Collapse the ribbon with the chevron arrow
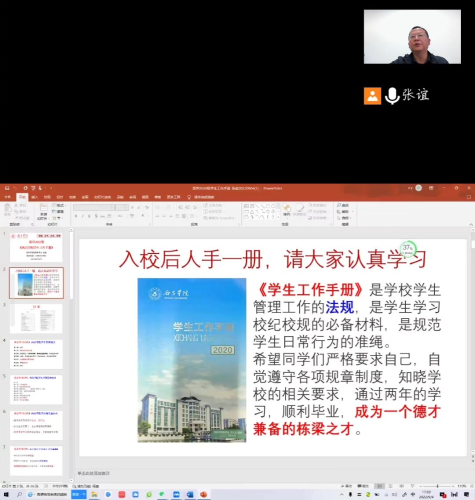This screenshot has width=475, height=500. coord(471,225)
